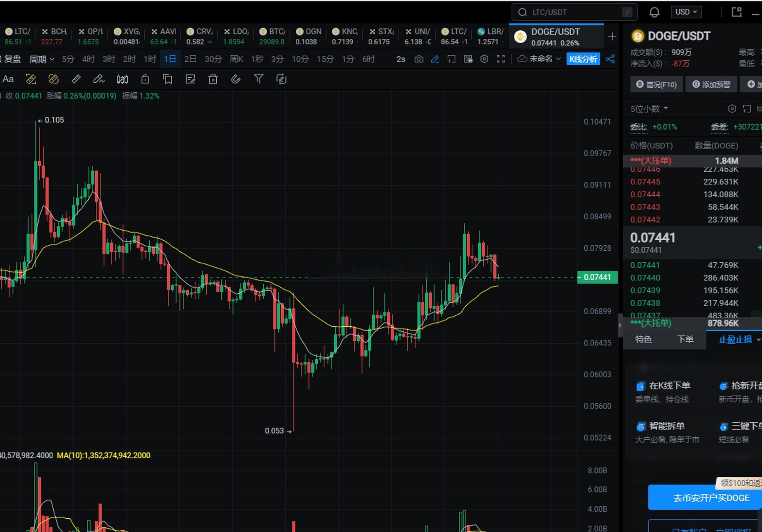The width and height of the screenshot is (762, 532).
Task: Click the 添加预警 add alert button
Action: click(711, 84)
